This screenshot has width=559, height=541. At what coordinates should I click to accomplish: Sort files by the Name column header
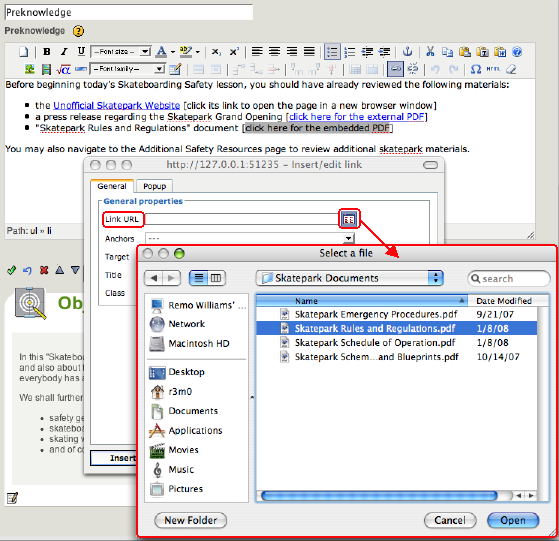click(x=362, y=301)
